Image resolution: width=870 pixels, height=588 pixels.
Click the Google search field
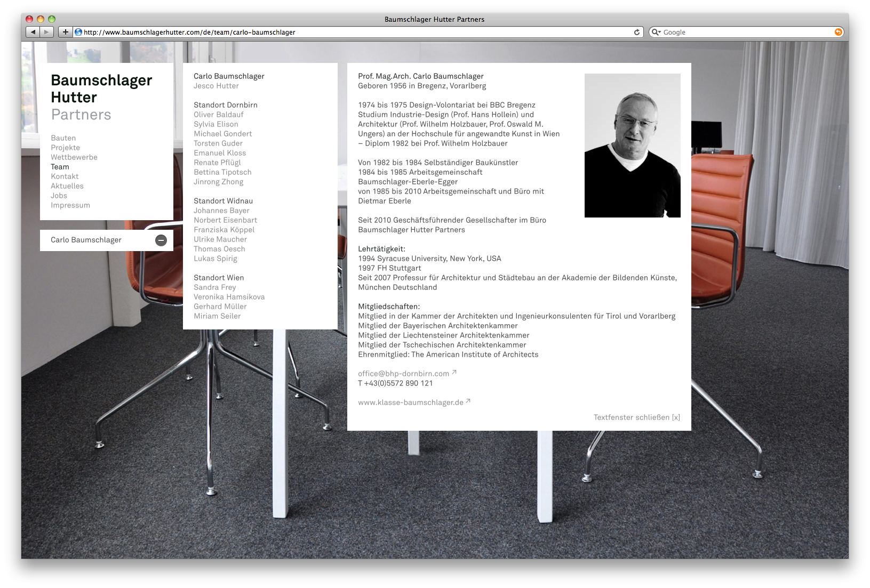747,32
